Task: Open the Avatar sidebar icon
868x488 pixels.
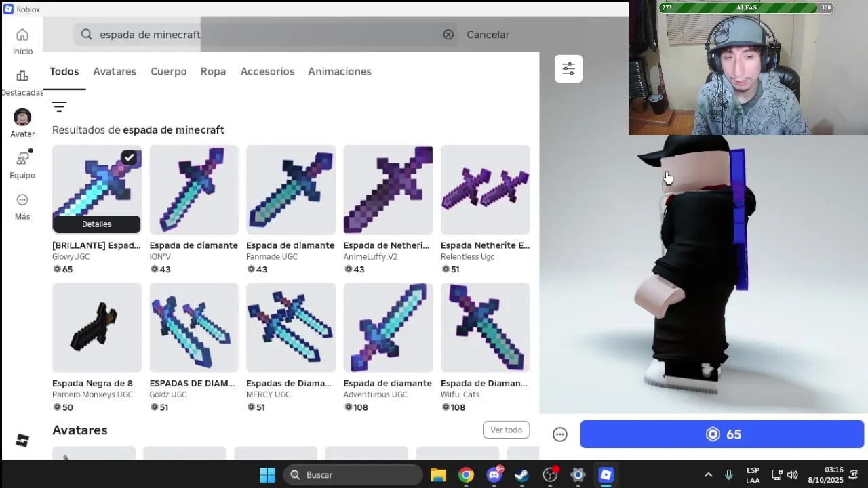Action: click(x=22, y=117)
